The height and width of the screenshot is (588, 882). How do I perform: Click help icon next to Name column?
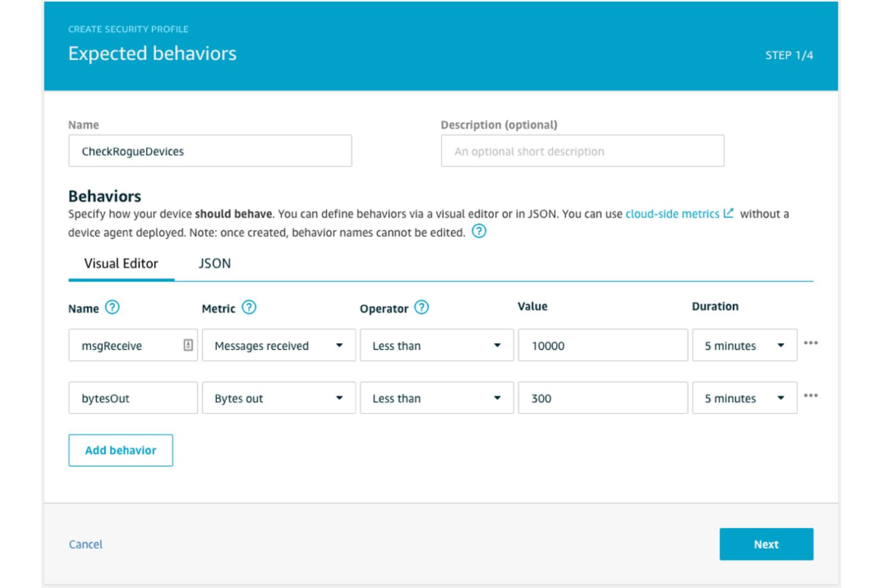pos(112,307)
